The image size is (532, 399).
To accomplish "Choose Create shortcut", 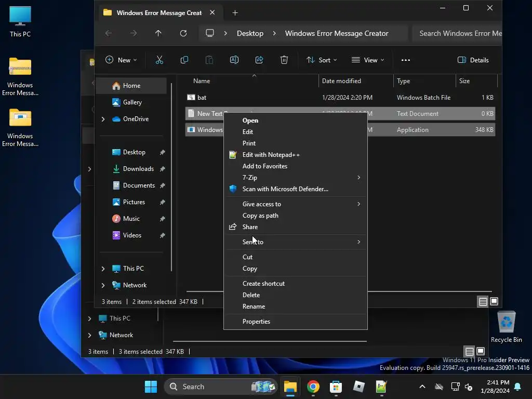I will [x=295, y=283].
